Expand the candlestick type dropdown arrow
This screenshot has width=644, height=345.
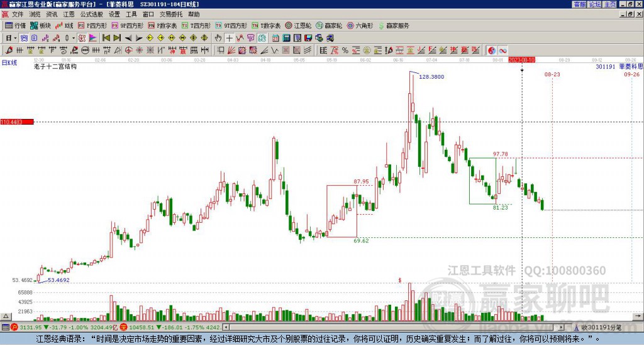click(x=73, y=38)
